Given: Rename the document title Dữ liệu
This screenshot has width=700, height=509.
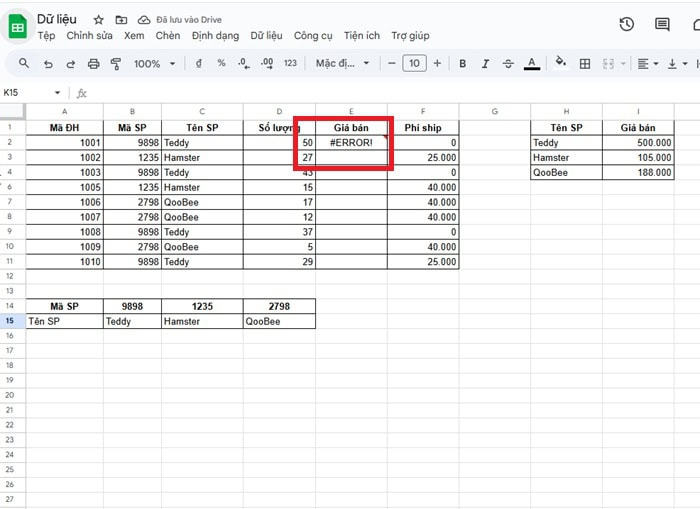Looking at the screenshot, I should [x=57, y=19].
